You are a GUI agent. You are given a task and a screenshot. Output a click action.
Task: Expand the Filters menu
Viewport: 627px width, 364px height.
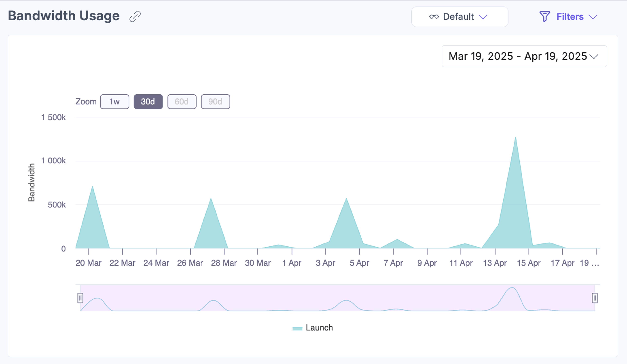pyautogui.click(x=568, y=17)
